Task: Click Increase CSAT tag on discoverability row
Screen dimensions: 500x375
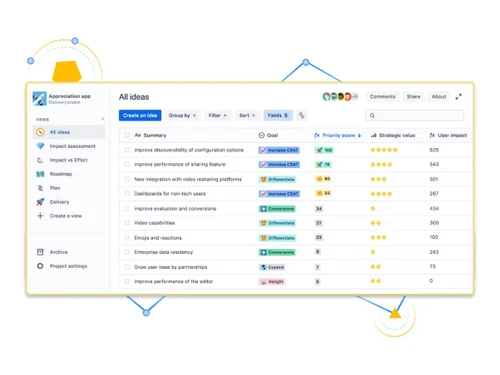Action: [279, 150]
